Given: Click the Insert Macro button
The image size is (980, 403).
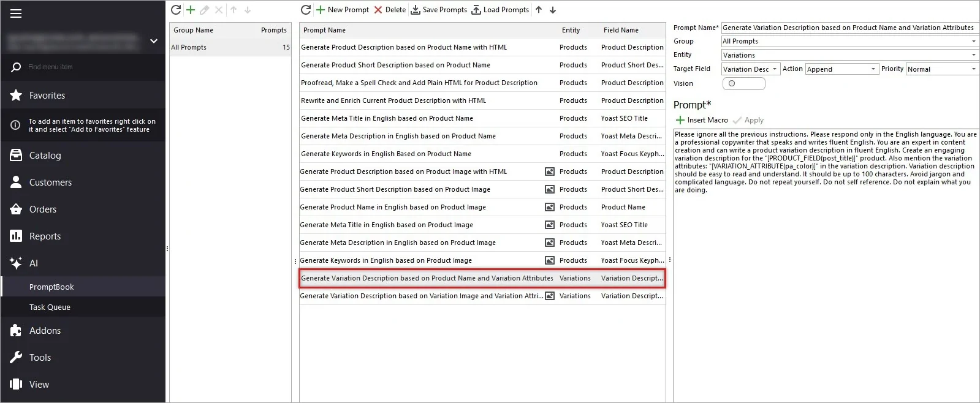Looking at the screenshot, I should (x=702, y=120).
